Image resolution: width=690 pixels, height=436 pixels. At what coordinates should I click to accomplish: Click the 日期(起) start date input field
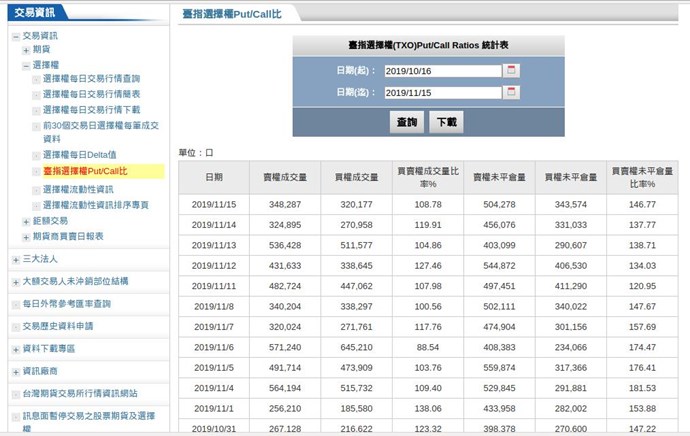pyautogui.click(x=441, y=71)
